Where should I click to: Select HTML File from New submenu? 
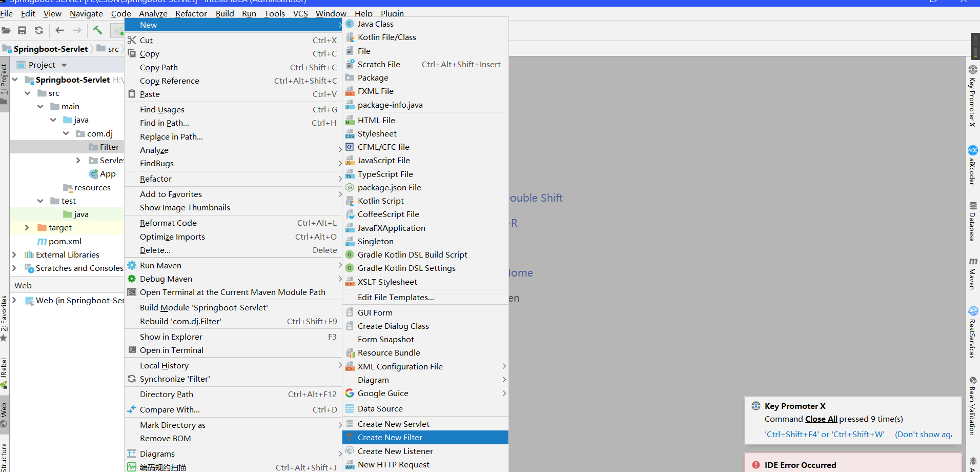(x=425, y=120)
